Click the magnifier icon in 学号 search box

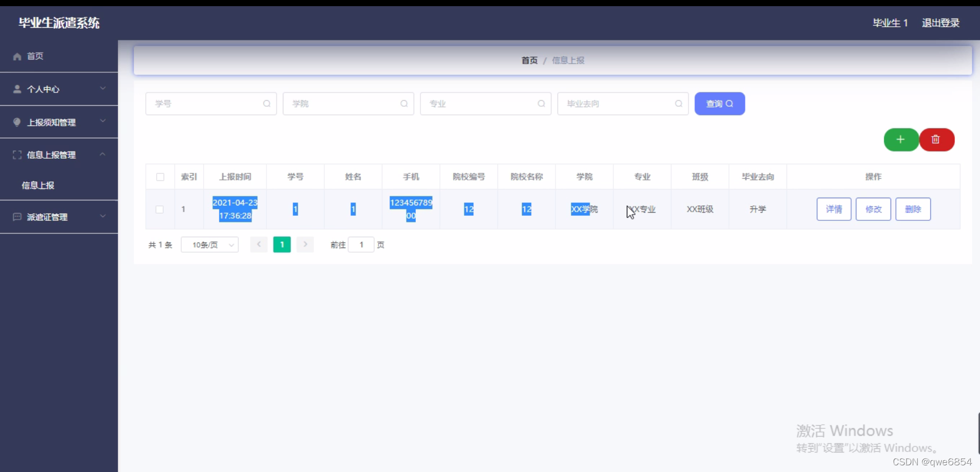click(267, 103)
